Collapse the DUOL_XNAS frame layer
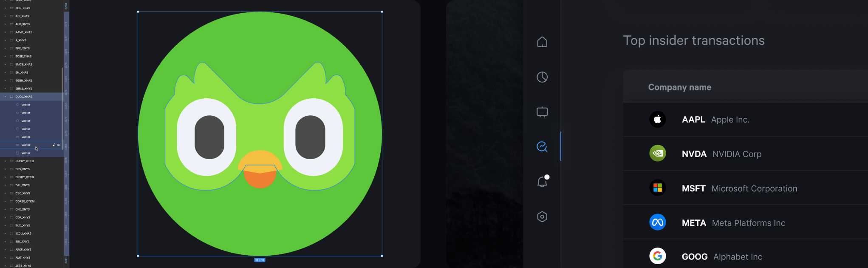 point(6,97)
